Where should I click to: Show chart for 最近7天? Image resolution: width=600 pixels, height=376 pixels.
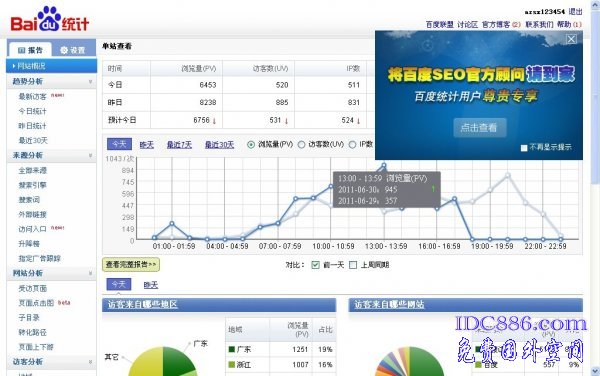(179, 145)
